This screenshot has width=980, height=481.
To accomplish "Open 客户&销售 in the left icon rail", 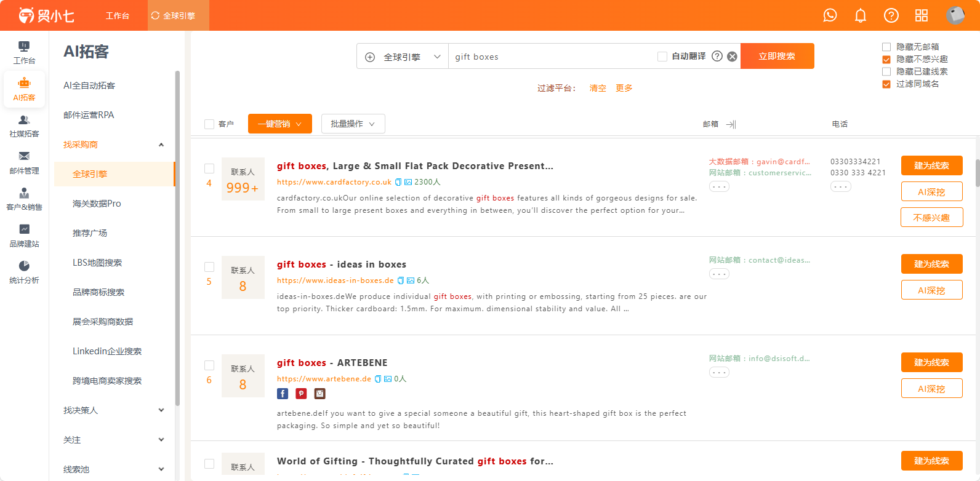I will pos(24,199).
